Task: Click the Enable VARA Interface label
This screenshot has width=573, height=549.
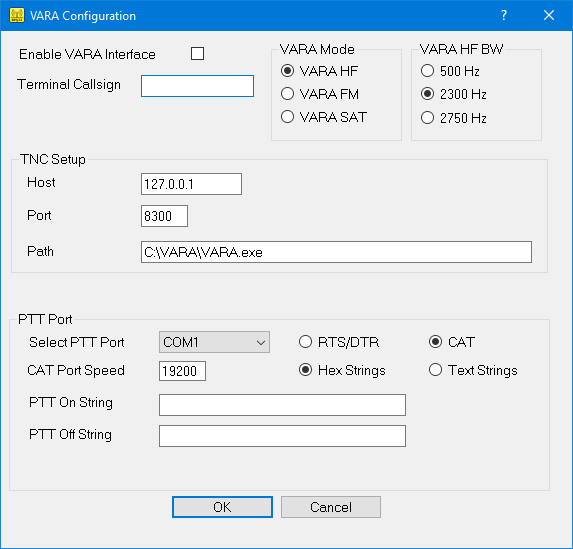Action: (x=87, y=54)
